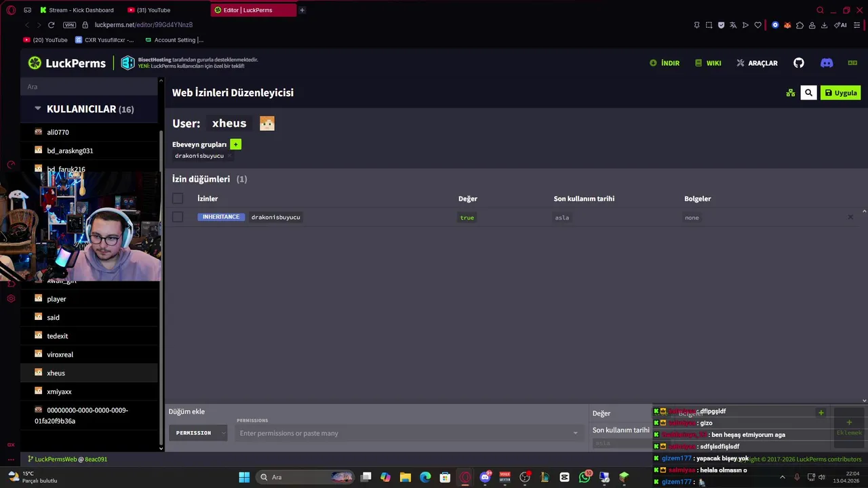Select user bd_araskng031
This screenshot has height=488, width=868.
[90, 150]
